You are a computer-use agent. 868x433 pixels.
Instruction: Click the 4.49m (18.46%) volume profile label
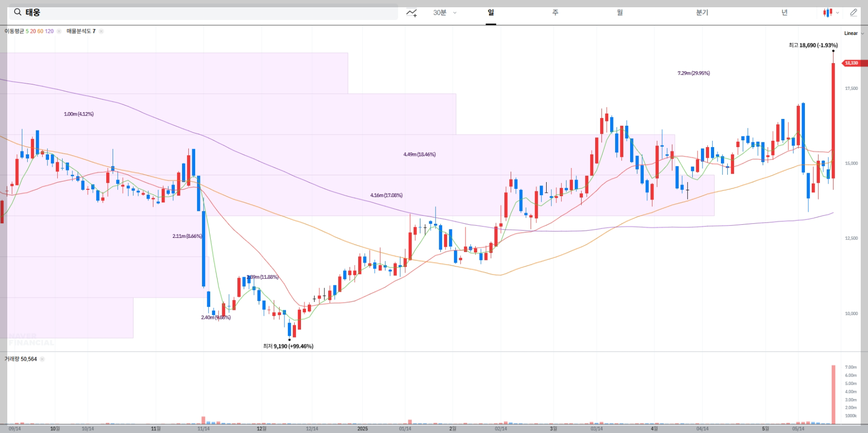tap(419, 154)
